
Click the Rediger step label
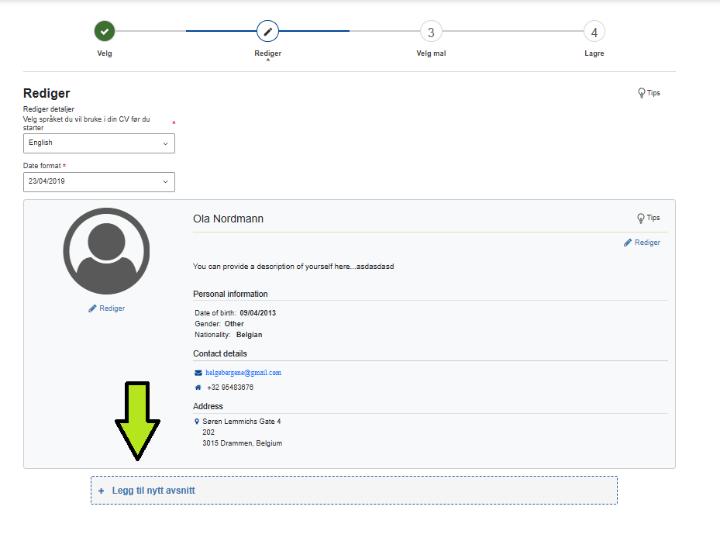coord(268,53)
